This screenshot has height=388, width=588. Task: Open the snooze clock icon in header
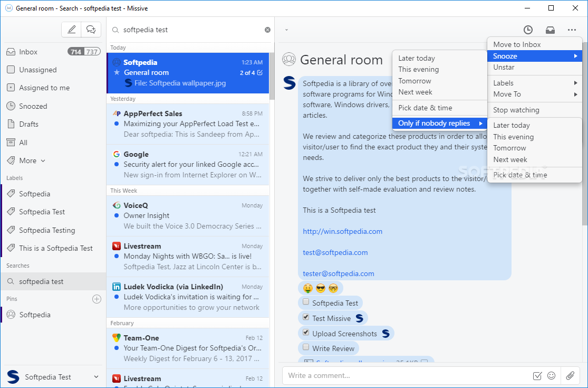(528, 30)
